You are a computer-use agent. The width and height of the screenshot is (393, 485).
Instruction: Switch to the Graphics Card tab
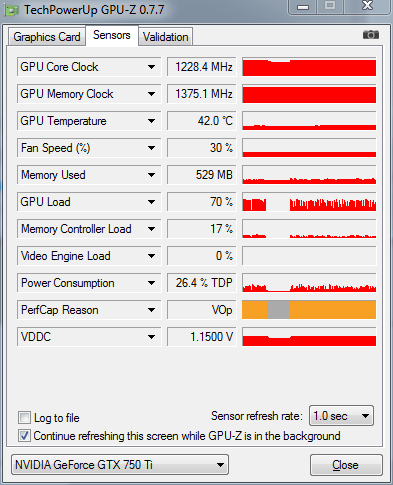(x=47, y=37)
